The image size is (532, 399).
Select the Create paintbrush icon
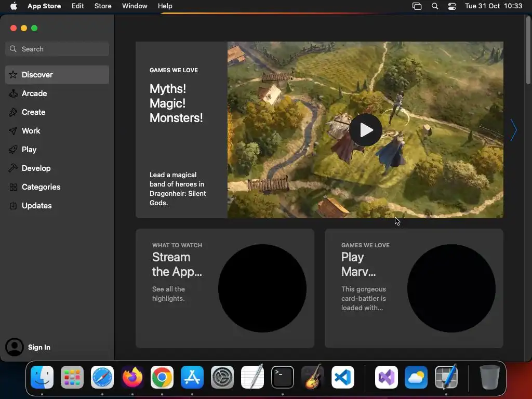(13, 112)
